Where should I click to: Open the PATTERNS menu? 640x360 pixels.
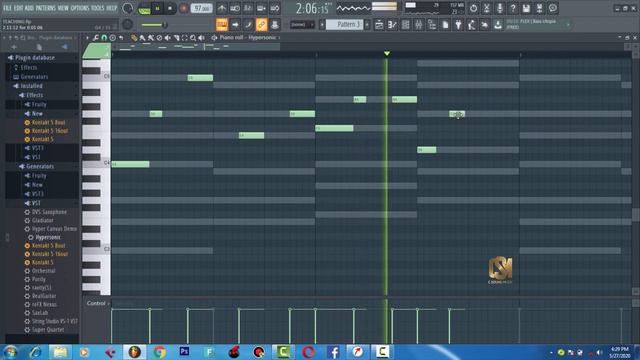coord(46,8)
